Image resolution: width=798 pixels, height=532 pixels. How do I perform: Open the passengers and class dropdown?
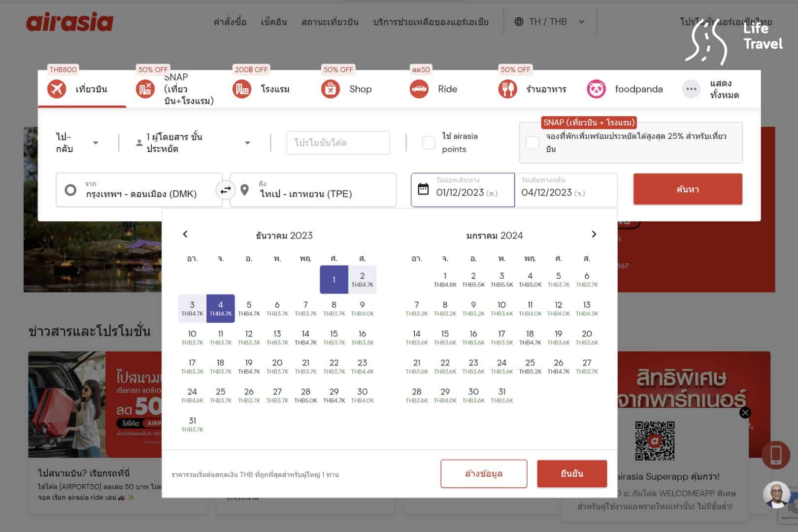[x=194, y=143]
